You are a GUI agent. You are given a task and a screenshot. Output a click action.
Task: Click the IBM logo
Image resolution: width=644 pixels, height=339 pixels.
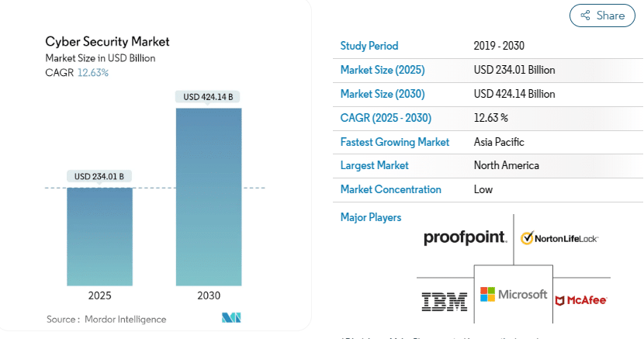pos(444,301)
